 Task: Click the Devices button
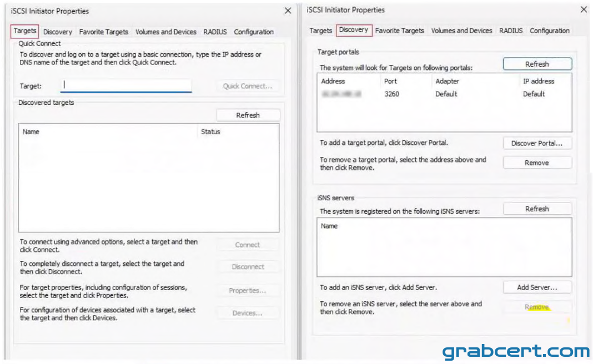coord(247,313)
